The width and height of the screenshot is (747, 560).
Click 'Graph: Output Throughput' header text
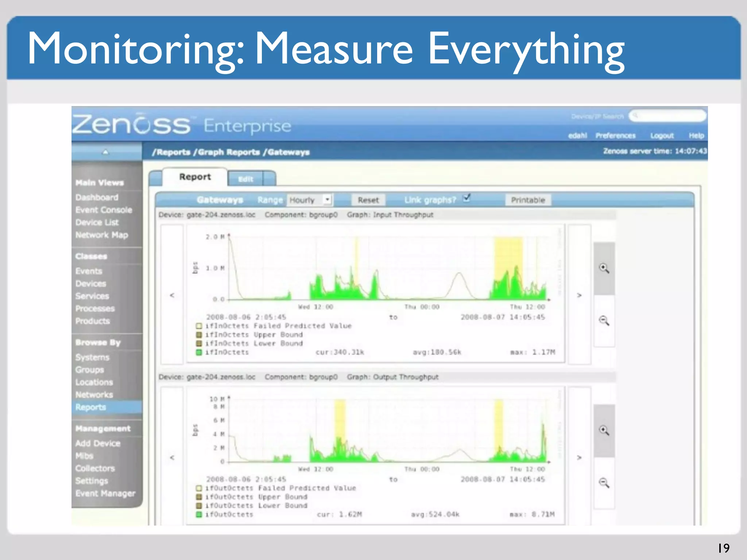[392, 377]
